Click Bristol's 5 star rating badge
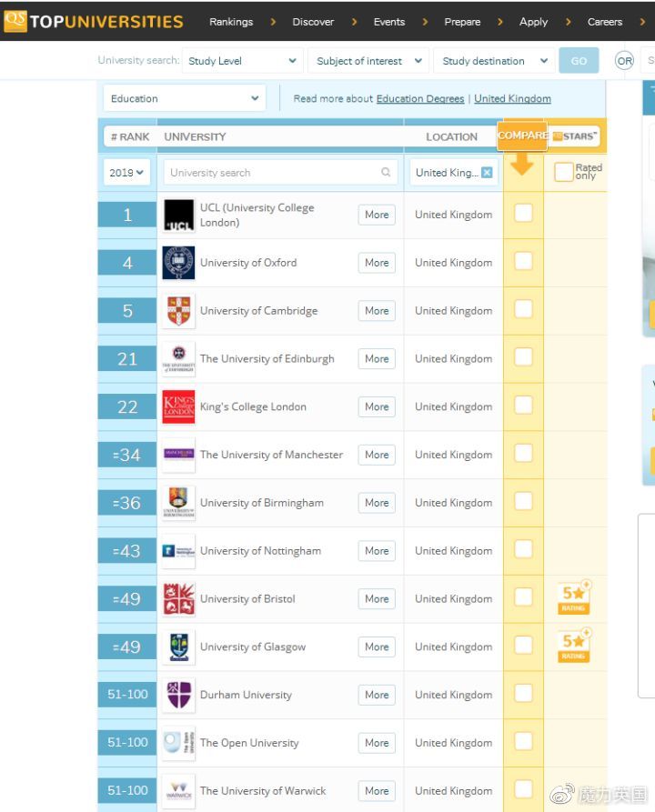655x812 pixels. [x=574, y=597]
